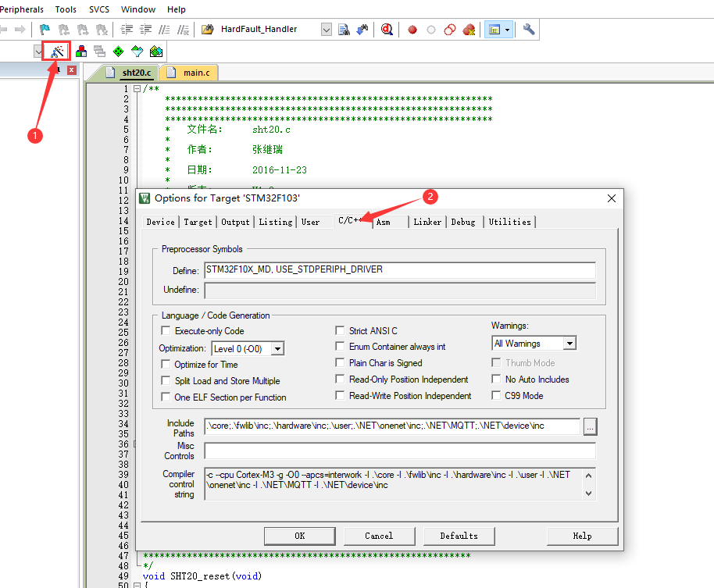Open the Warnings dropdown
Screen dimensions: 714x588
tap(569, 343)
